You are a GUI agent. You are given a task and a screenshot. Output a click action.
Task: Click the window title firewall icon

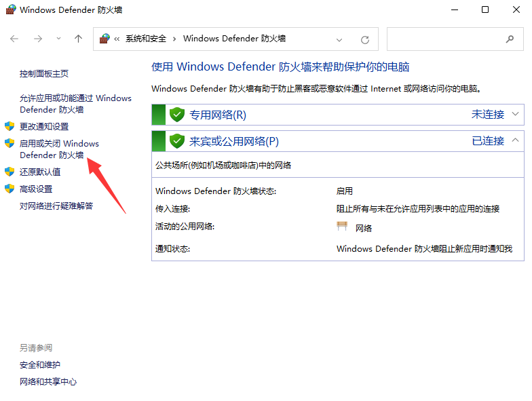click(x=11, y=9)
